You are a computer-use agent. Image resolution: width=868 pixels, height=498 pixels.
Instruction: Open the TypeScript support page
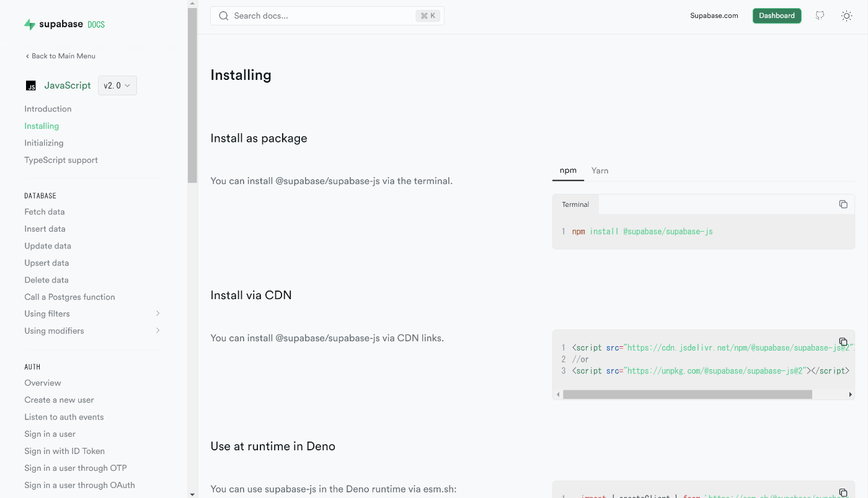61,160
